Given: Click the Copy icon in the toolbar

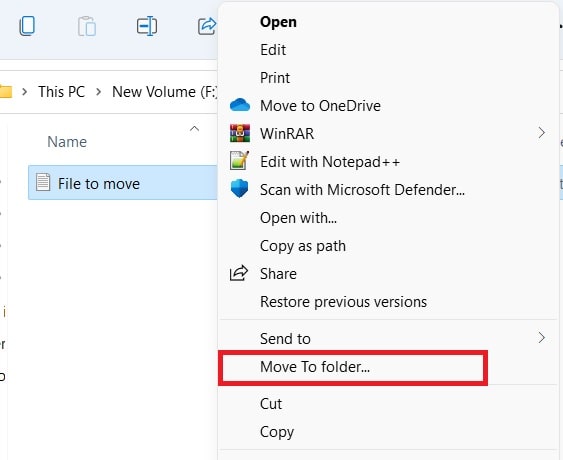Looking at the screenshot, I should (27, 26).
